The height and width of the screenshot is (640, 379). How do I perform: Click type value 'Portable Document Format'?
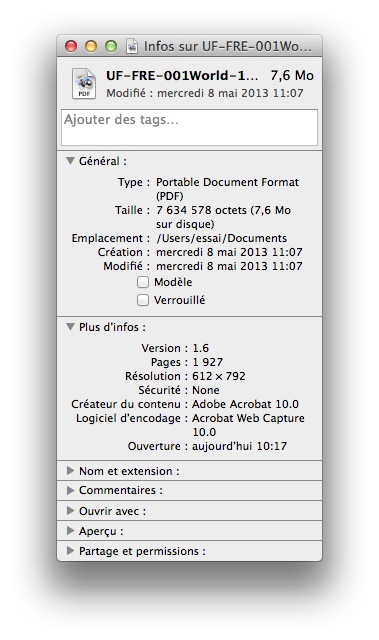(x=227, y=182)
